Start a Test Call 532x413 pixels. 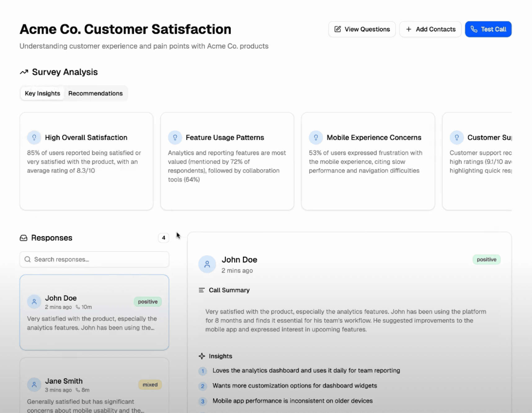click(x=488, y=29)
